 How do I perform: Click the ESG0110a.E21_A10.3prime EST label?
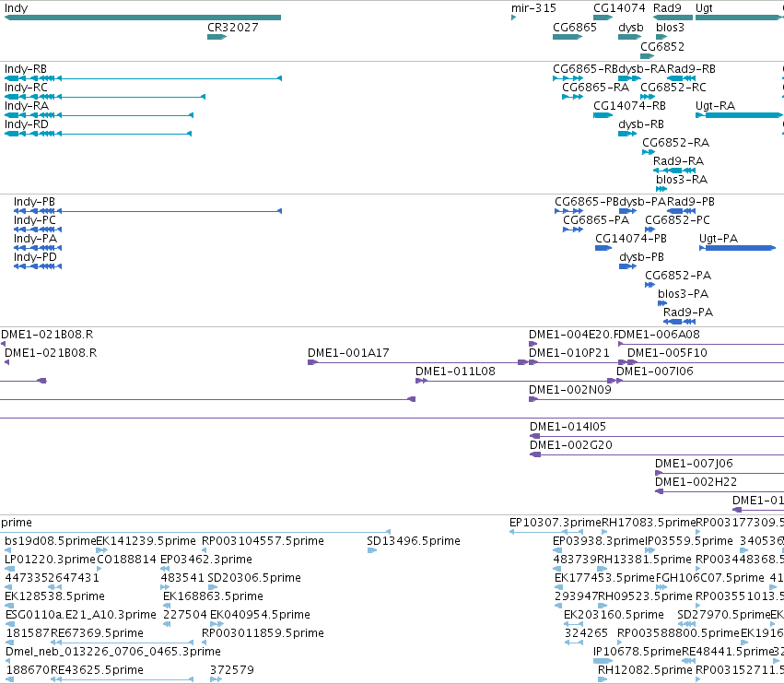tap(81, 615)
